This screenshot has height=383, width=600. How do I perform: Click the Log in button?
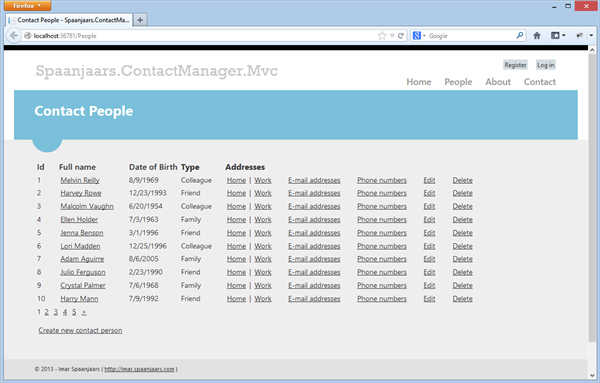point(545,65)
